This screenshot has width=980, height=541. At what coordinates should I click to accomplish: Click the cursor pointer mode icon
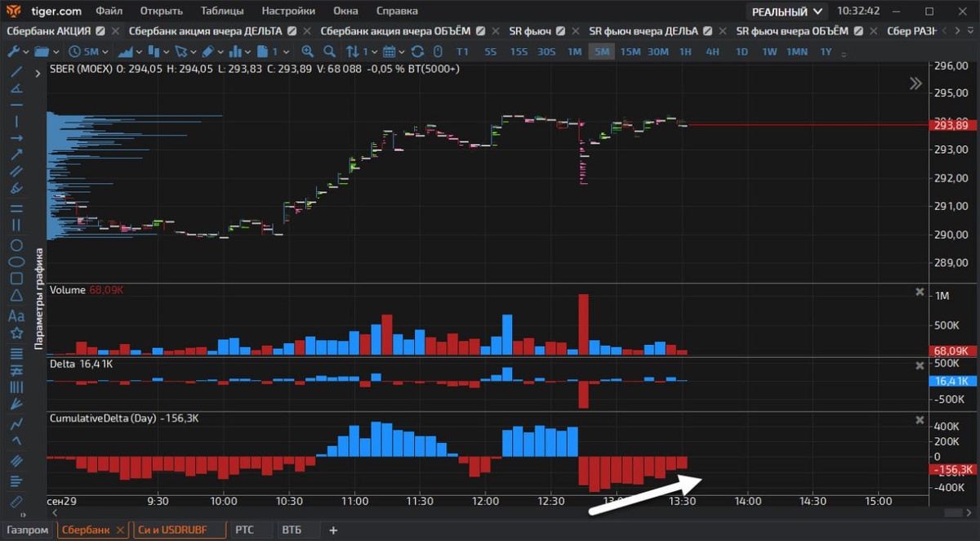(180, 51)
